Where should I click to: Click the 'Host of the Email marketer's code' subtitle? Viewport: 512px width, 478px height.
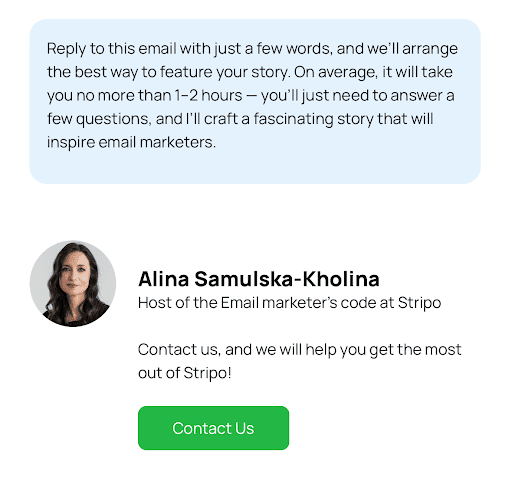coord(289,303)
